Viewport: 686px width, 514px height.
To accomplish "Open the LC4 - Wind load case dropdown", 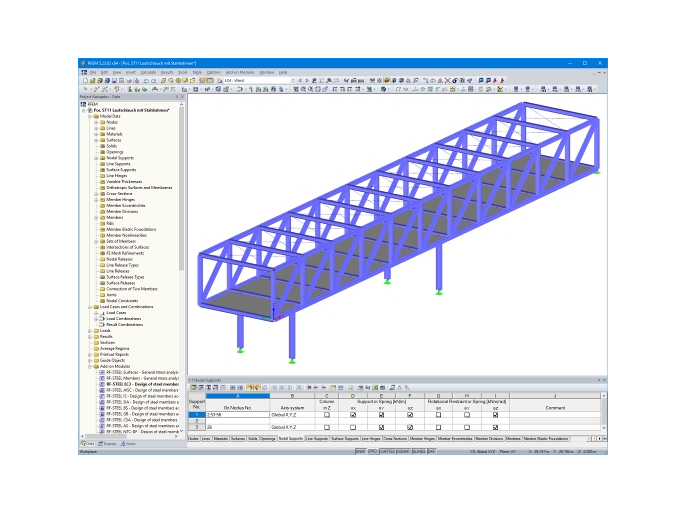I will click(293, 80).
